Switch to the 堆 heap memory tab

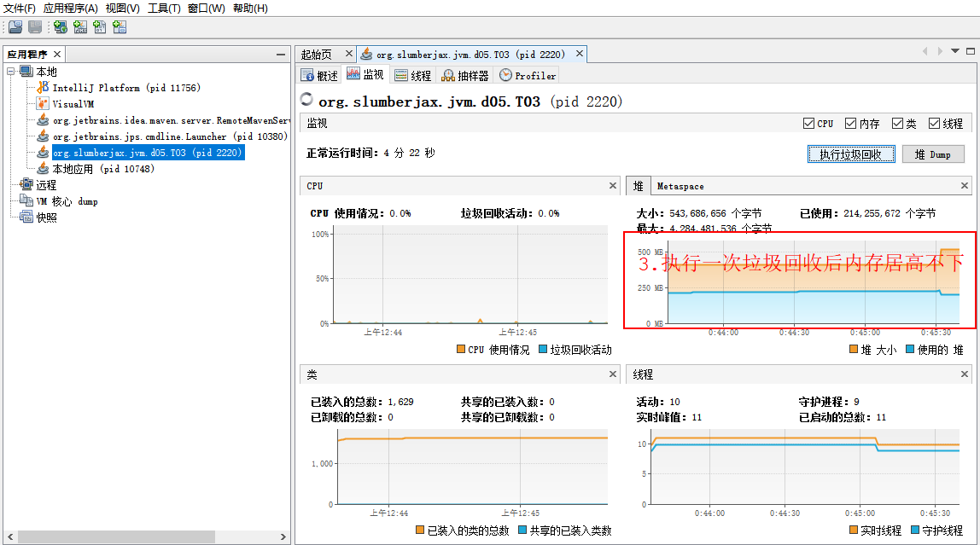tap(639, 186)
